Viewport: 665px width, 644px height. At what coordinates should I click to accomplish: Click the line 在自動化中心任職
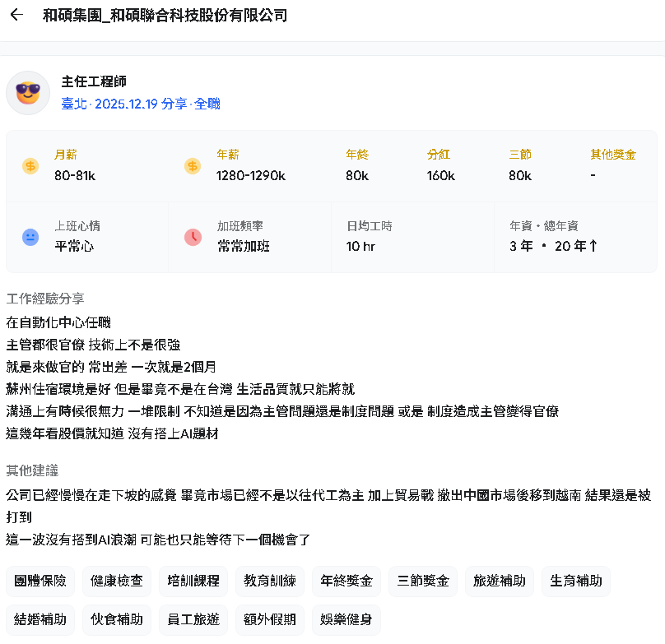click(58, 322)
